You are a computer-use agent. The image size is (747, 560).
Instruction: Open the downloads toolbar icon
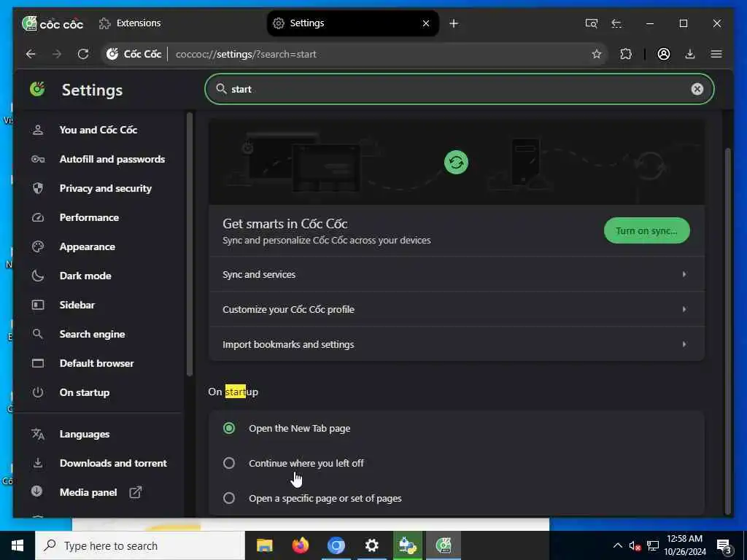[690, 54]
